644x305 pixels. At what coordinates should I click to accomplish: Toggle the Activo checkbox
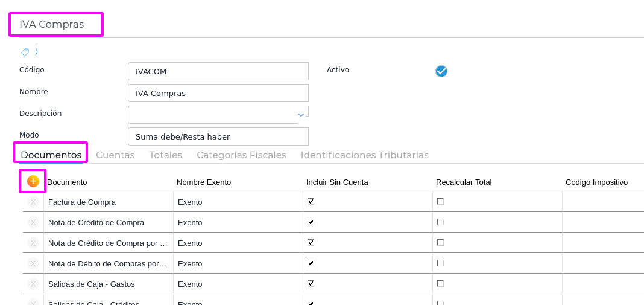[441, 71]
